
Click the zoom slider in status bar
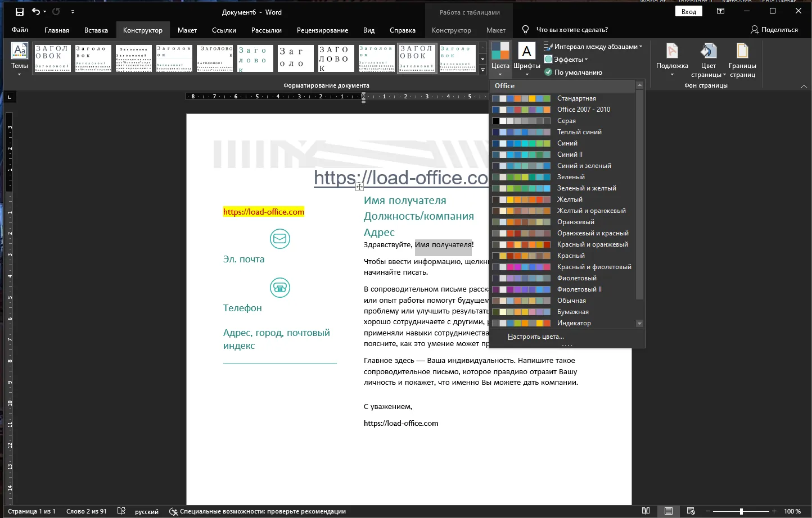pos(741,511)
